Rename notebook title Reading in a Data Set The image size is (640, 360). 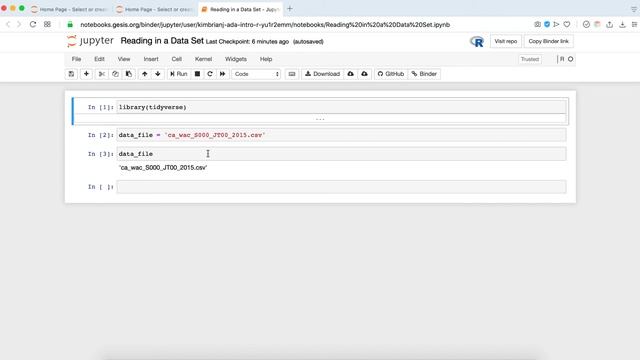pos(162,41)
